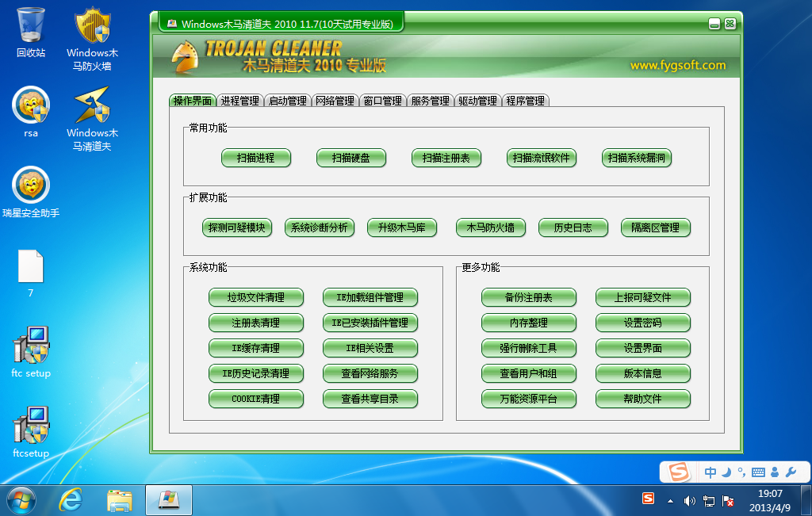Open the Windows Start menu orb
The height and width of the screenshot is (516, 812).
pos(21,500)
